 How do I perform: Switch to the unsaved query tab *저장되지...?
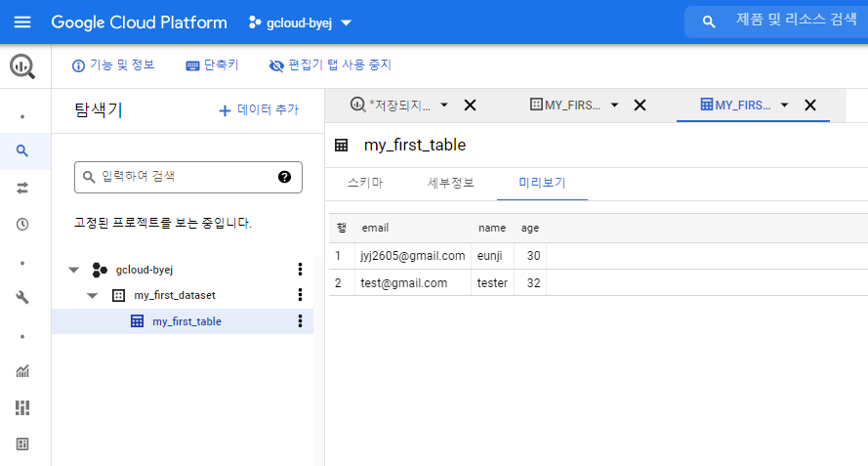pos(391,105)
